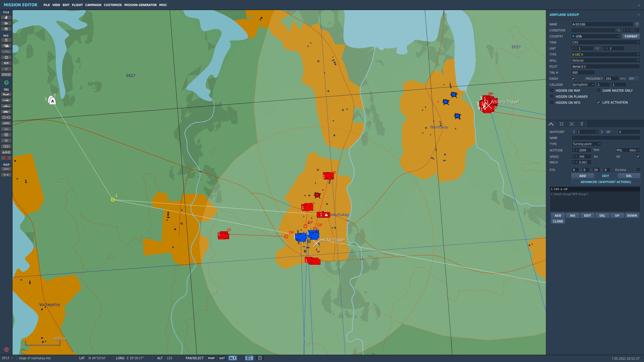
Task: Click the help question mark beside NAME
Action: 637,24
